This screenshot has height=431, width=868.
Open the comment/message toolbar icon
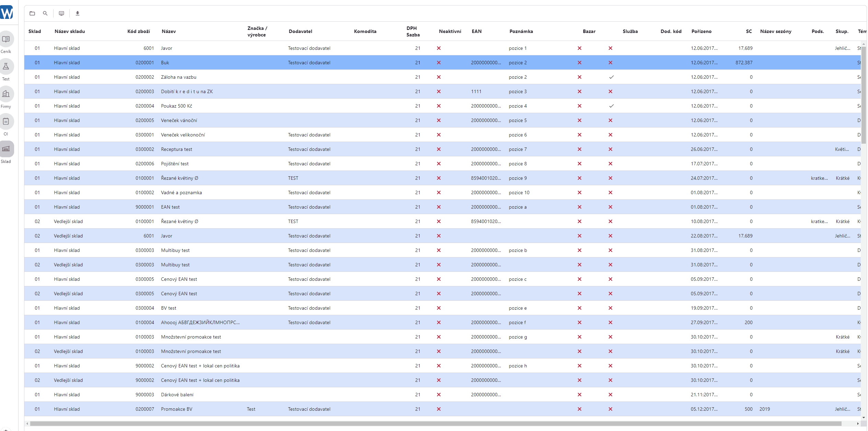pyautogui.click(x=61, y=13)
